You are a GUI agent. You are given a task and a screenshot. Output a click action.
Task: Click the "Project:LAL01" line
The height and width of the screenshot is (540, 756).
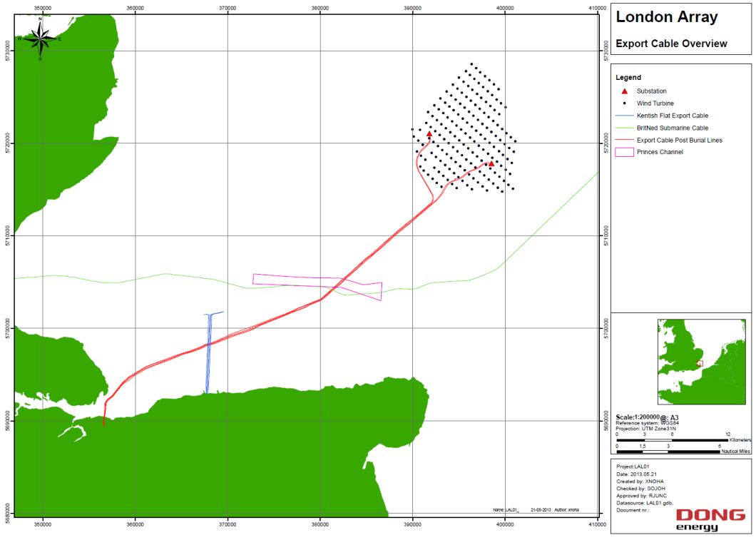point(633,467)
